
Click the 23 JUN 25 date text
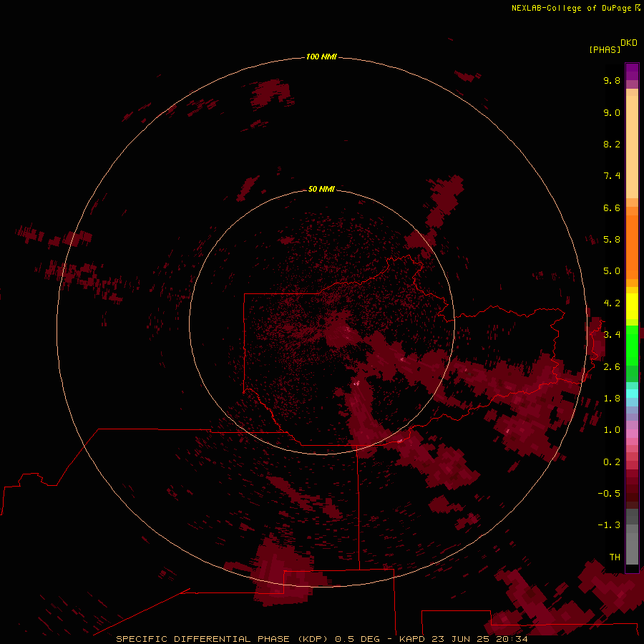(x=460, y=639)
